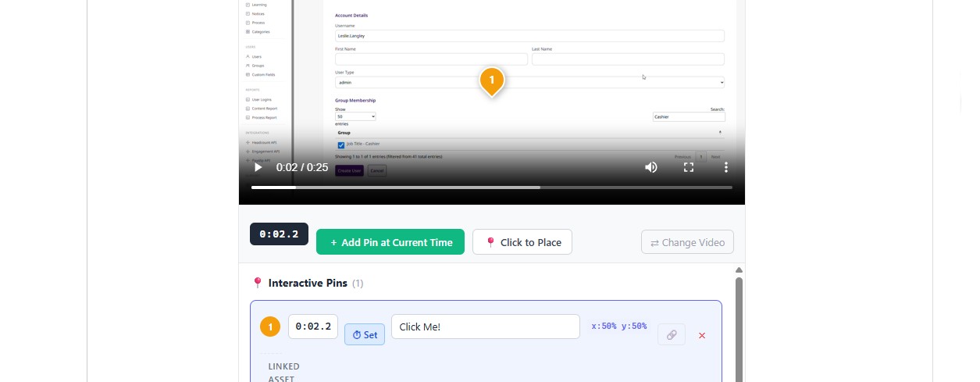Click the Interactive Pins heading
This screenshot has width=980, height=382.
308,283
